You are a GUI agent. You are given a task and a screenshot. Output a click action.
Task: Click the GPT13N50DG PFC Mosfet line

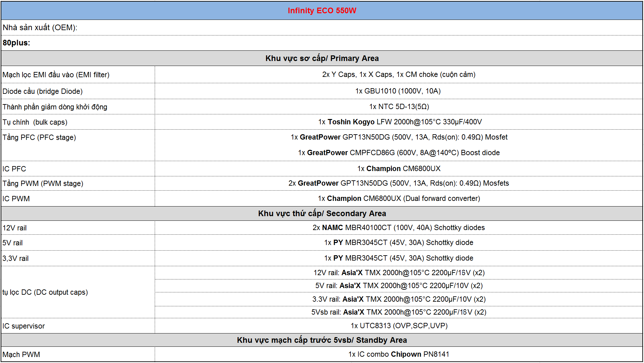[x=399, y=137]
